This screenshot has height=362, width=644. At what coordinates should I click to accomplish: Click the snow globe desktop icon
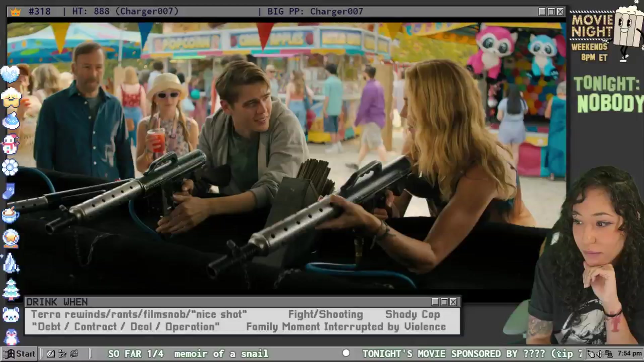point(11,238)
